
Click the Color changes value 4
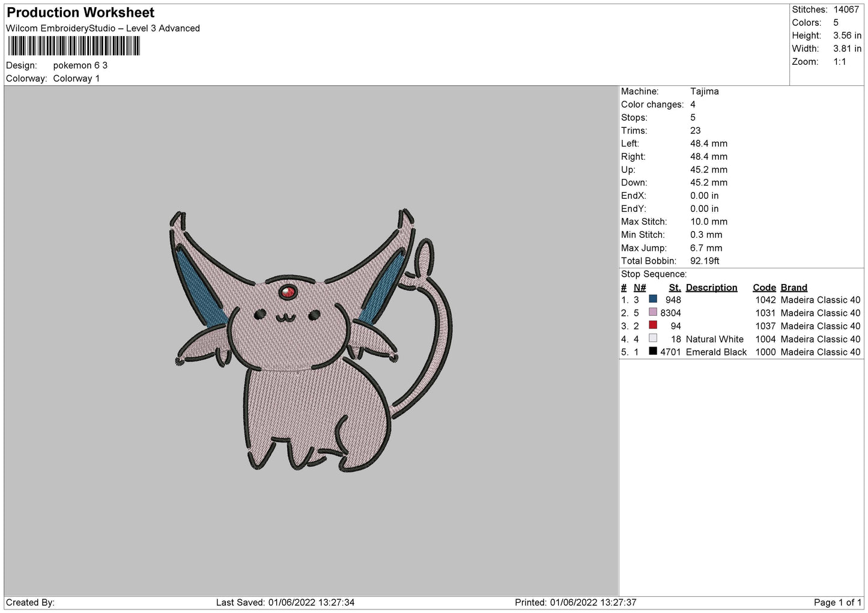pyautogui.click(x=693, y=104)
